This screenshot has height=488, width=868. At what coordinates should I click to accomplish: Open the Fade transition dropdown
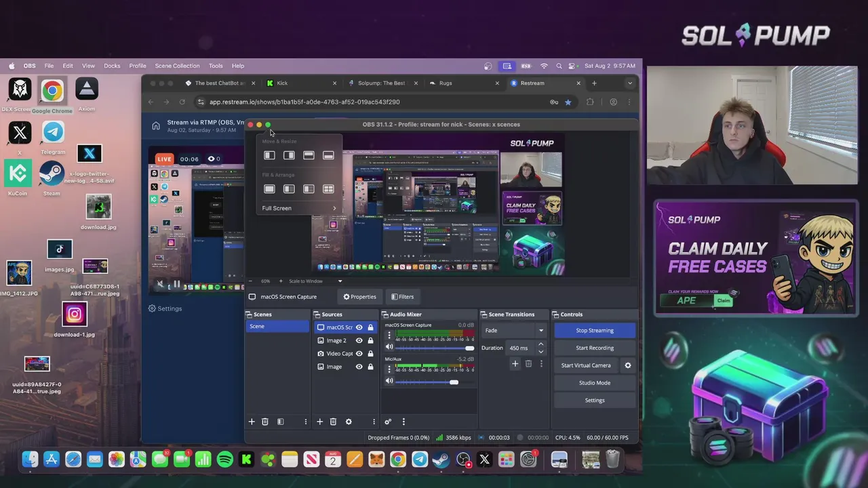(x=513, y=331)
